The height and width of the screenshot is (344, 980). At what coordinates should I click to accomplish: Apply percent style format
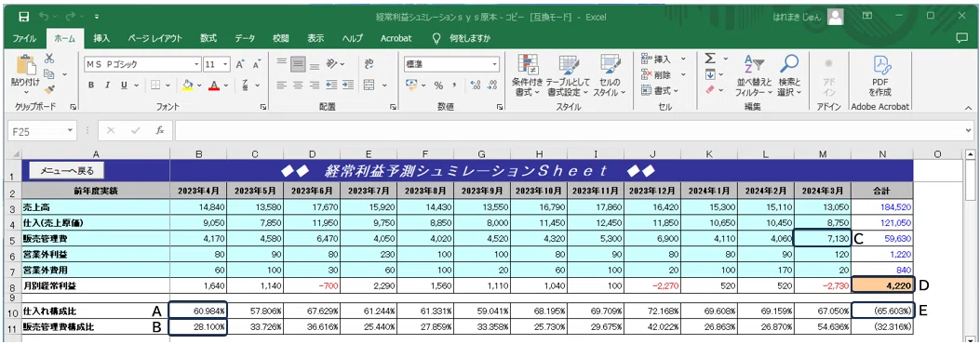(438, 85)
